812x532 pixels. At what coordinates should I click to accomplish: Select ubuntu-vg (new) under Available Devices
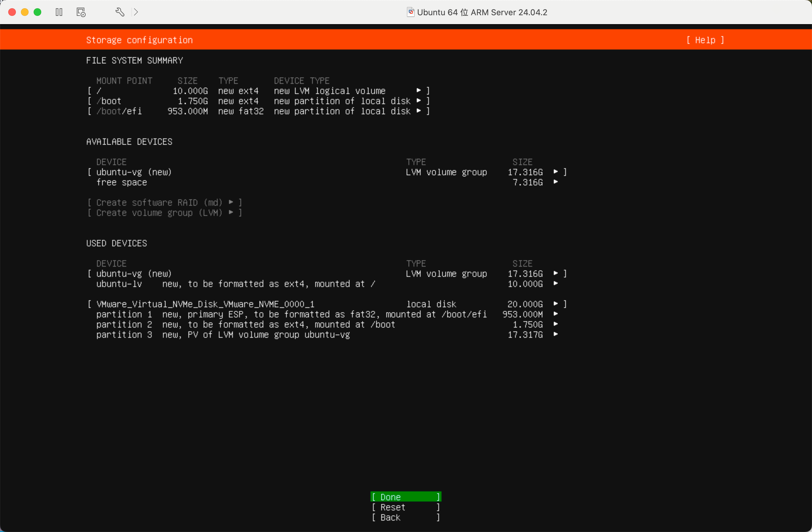click(327, 172)
